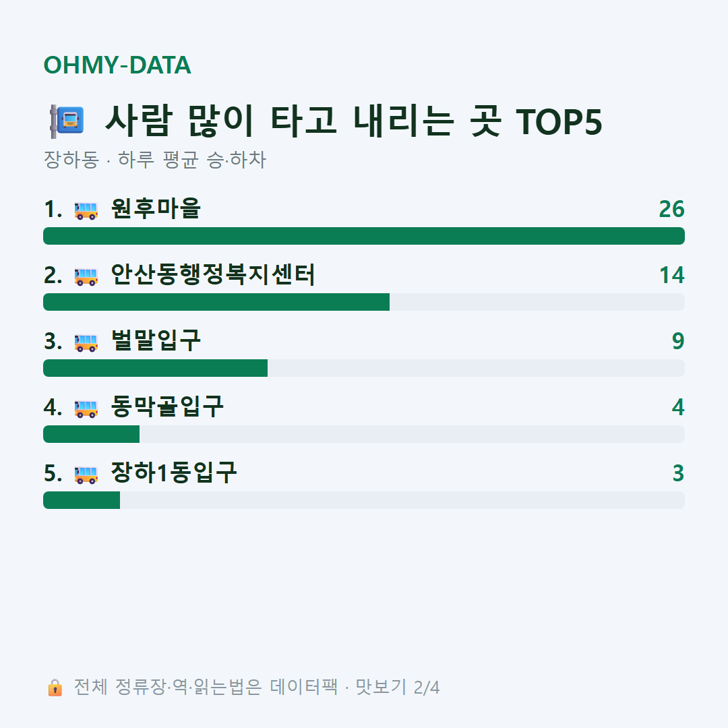Click the 원후마을 progress bar

coord(364,236)
